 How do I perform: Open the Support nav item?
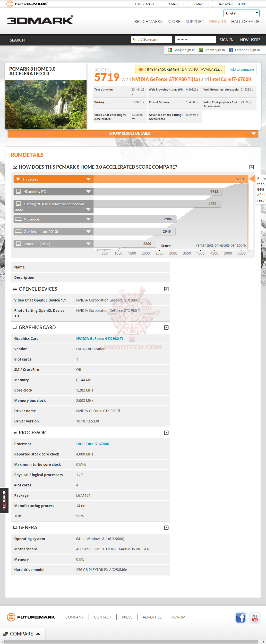coord(195,22)
